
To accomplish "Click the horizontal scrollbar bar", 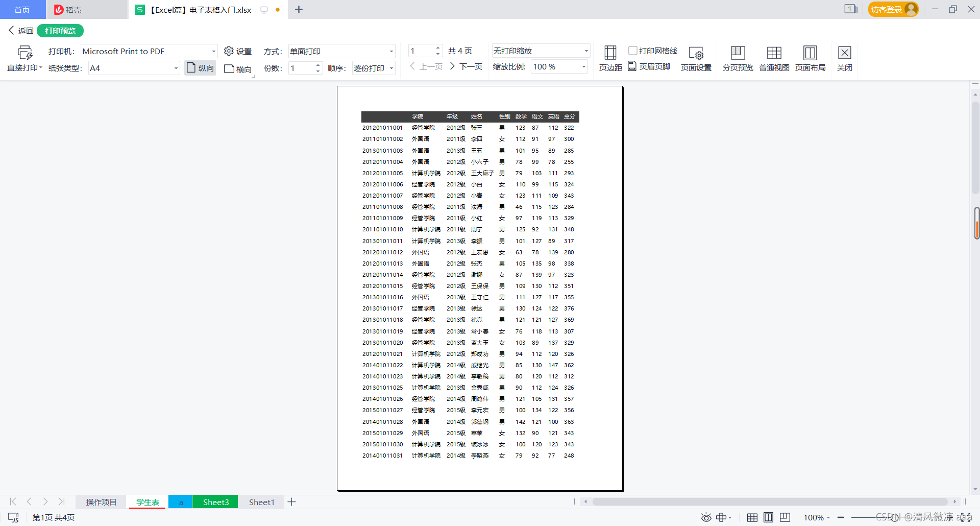I will [770, 501].
